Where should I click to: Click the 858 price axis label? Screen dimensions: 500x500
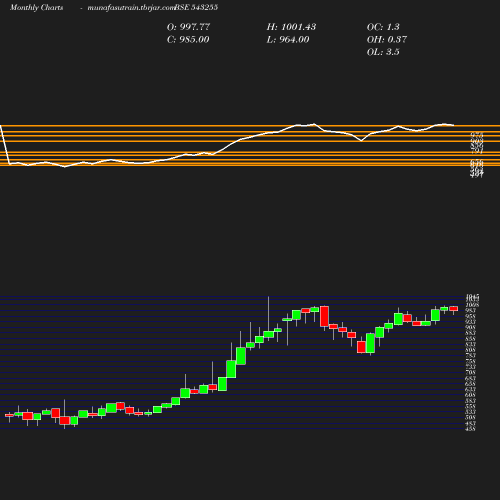[470, 339]
